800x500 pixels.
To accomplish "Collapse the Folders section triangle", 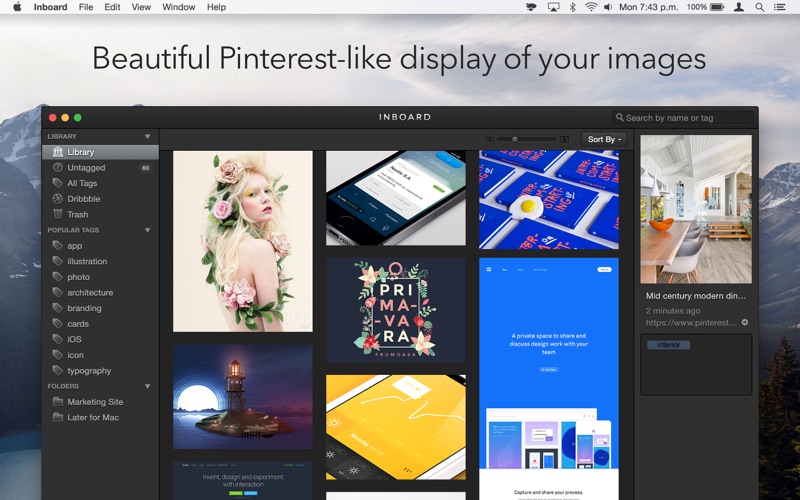I will 147,386.
